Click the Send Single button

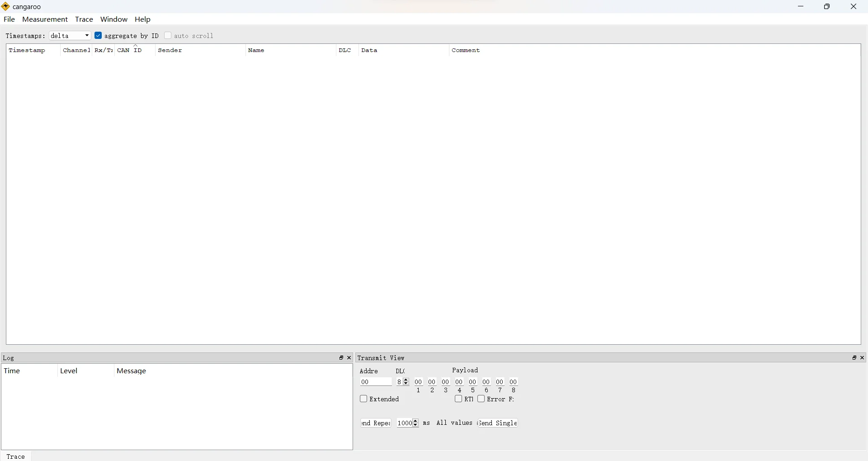coord(498,423)
